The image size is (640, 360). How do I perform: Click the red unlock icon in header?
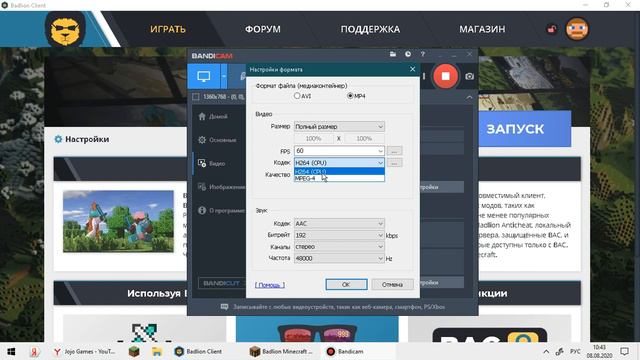(551, 29)
